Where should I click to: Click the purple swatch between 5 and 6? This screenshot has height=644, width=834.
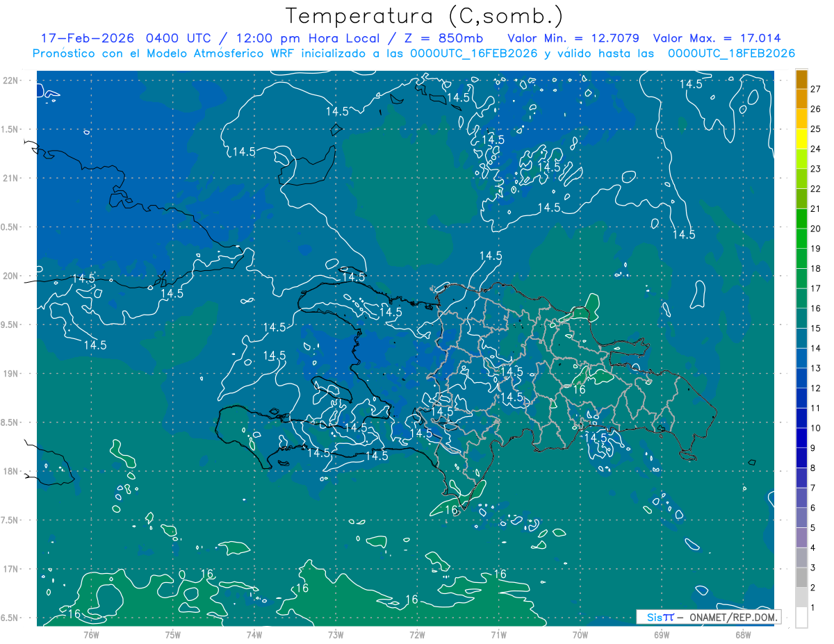[x=801, y=518]
